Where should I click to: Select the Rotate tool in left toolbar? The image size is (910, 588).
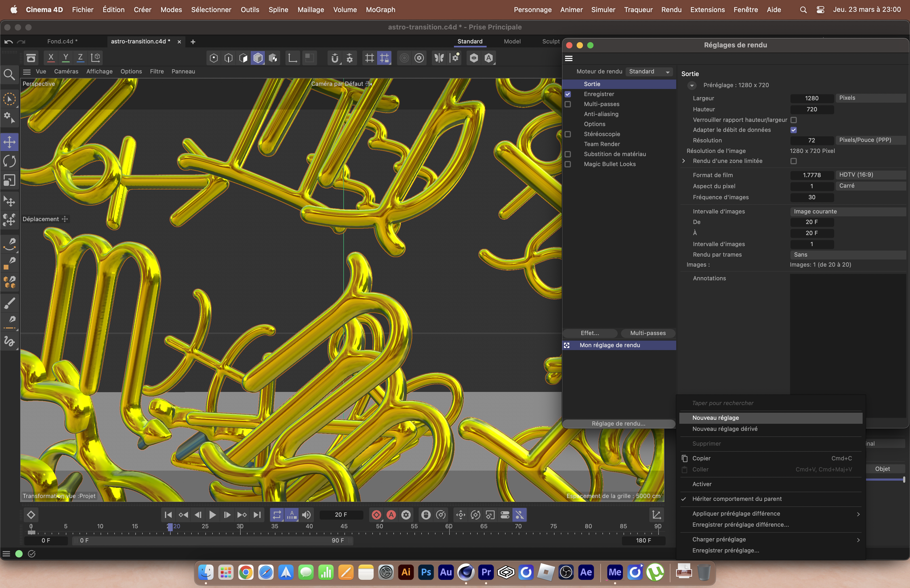tap(9, 161)
